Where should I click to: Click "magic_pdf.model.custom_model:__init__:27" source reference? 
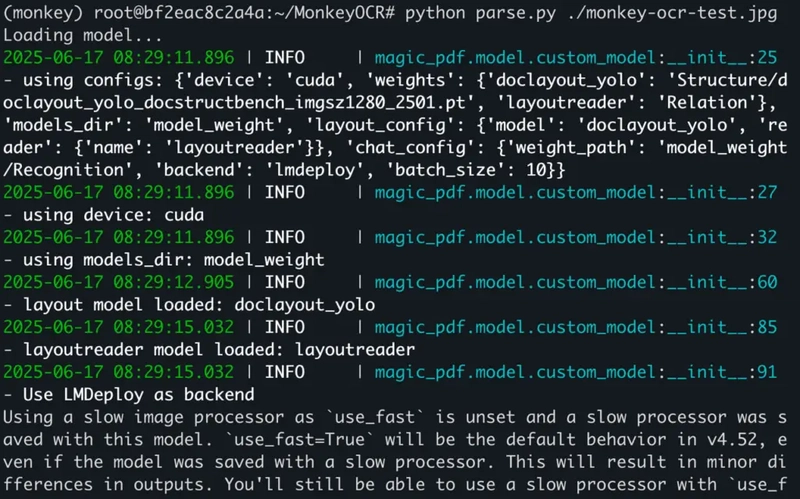point(576,192)
